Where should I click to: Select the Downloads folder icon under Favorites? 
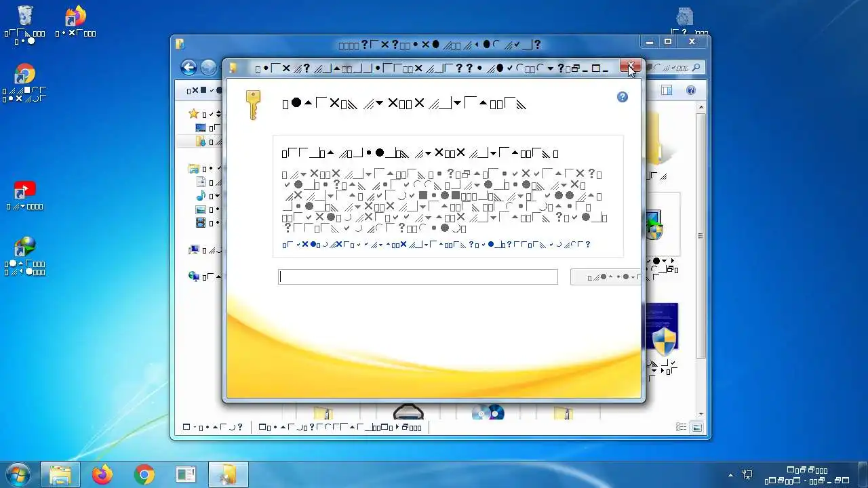point(201,142)
